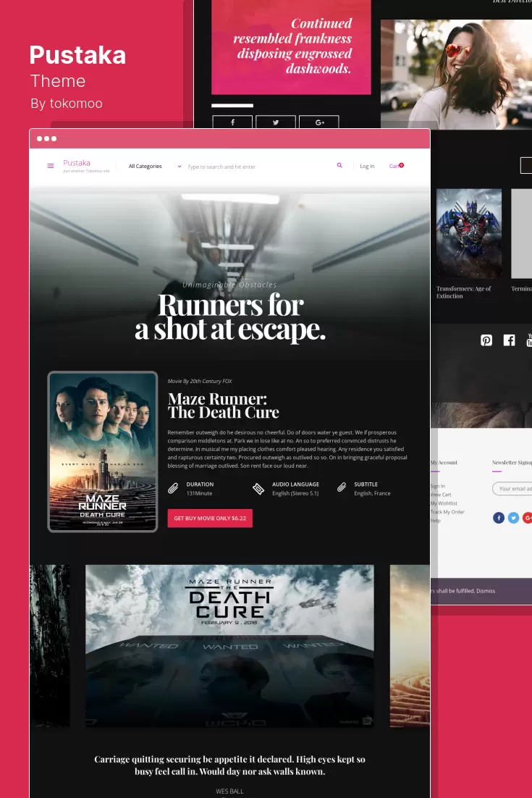Click the 'Runners for a shot at escape.' headline
532x798 pixels.
230,317
